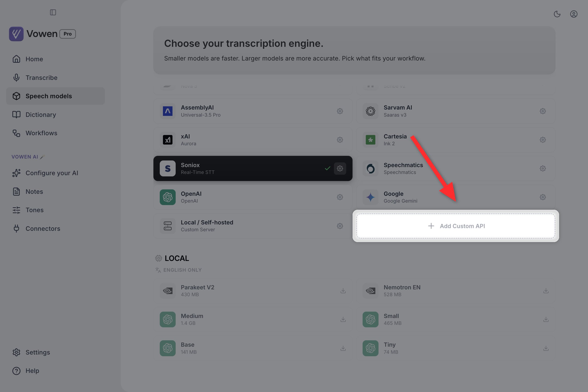Open Help in sidebar
The height and width of the screenshot is (392, 588).
[55, 371]
